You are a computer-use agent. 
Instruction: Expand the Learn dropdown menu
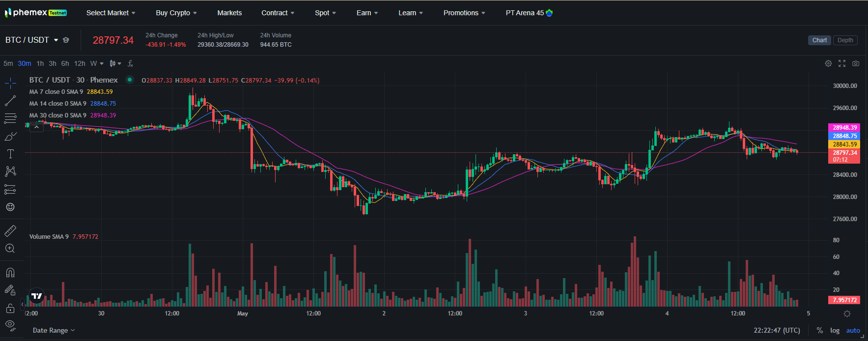click(411, 13)
